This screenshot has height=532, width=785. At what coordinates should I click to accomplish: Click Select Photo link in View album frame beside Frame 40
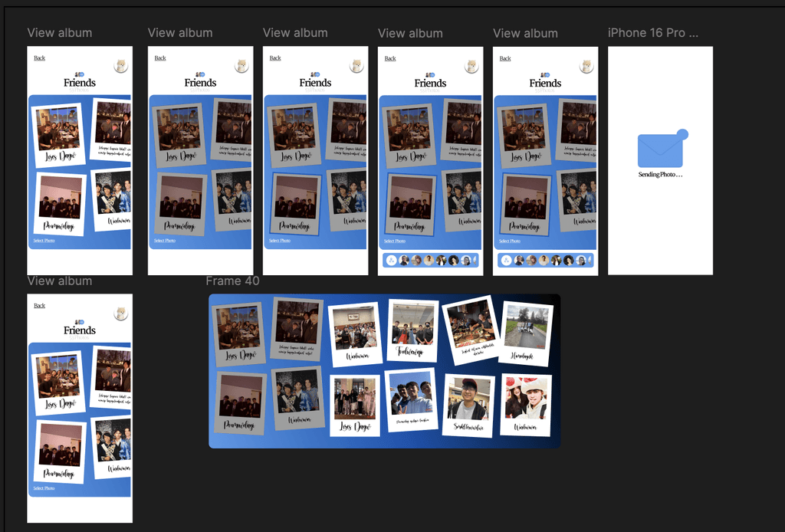pos(44,488)
